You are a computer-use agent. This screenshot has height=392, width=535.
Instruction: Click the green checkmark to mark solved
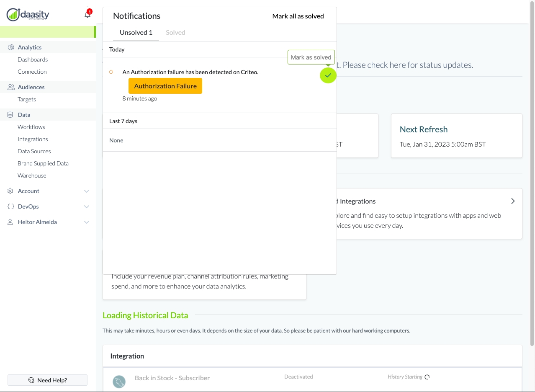[328, 75]
